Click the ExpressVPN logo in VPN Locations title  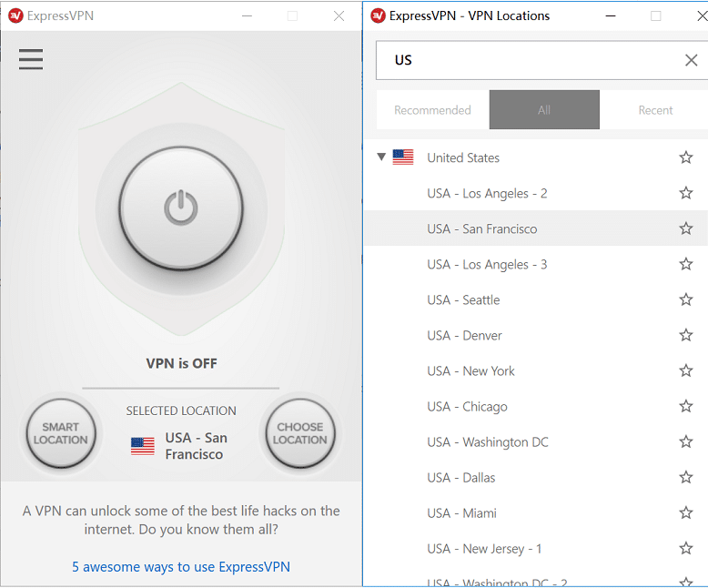pos(378,15)
